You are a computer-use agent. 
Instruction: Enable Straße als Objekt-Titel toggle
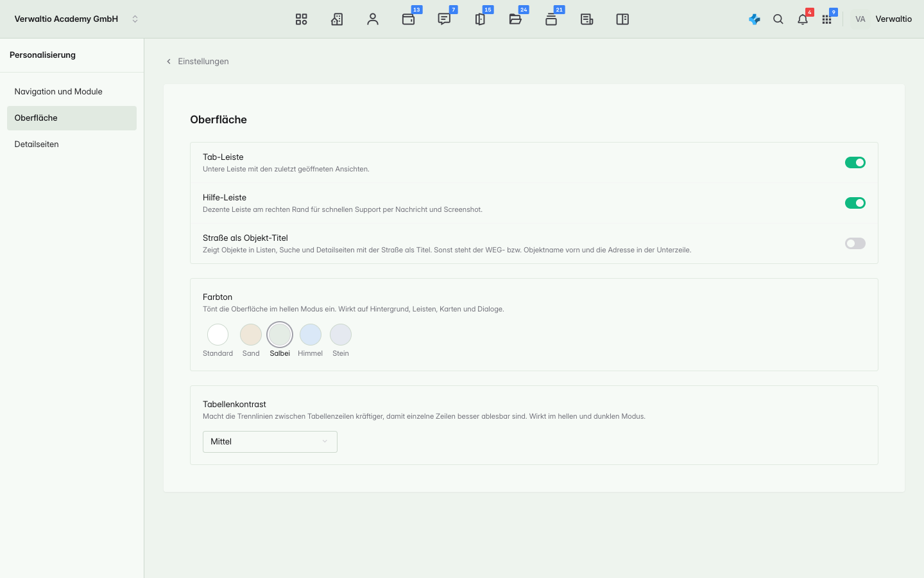click(855, 243)
